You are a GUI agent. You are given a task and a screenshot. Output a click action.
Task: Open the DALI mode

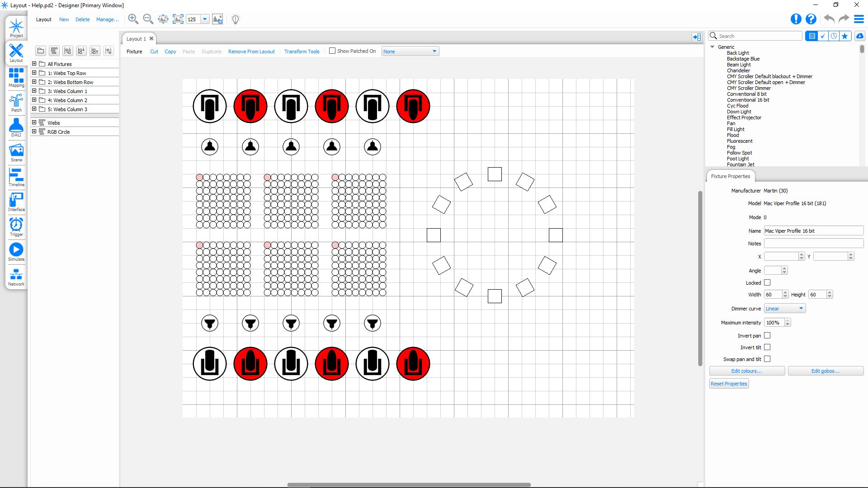pos(16,127)
